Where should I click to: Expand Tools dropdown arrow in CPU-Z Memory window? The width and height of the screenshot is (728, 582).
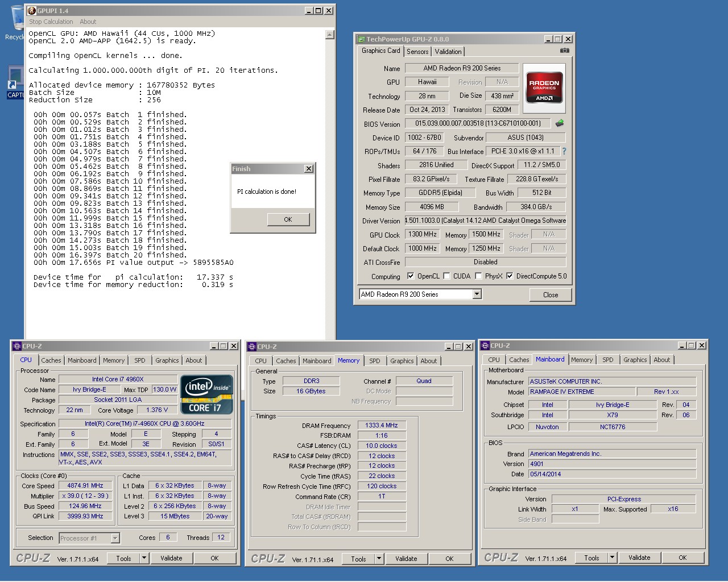(379, 559)
